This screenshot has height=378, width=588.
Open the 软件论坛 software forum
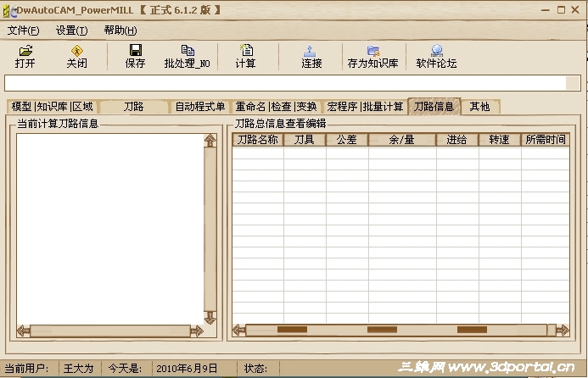coord(436,56)
